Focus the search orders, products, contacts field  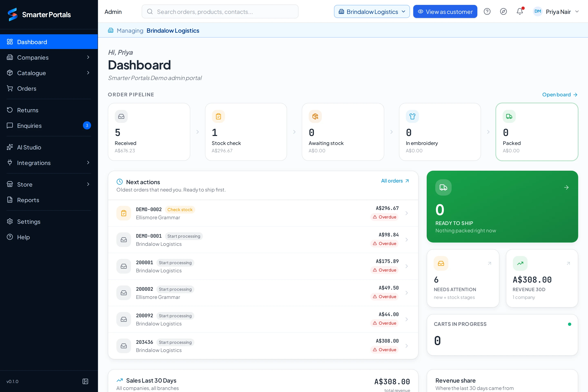tap(220, 11)
